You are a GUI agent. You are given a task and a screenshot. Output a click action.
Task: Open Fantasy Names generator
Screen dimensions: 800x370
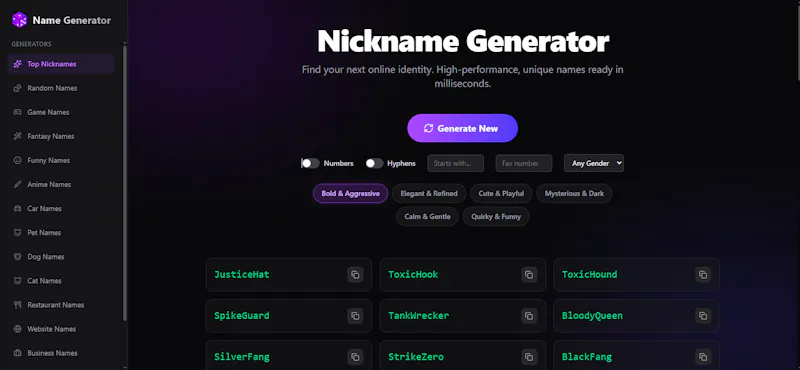(61, 136)
